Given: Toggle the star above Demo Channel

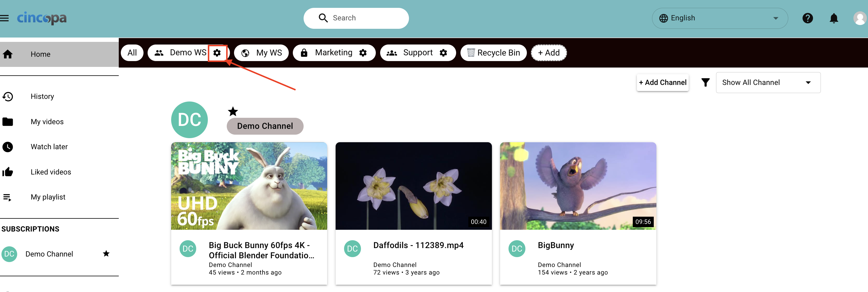Looking at the screenshot, I should tap(233, 111).
